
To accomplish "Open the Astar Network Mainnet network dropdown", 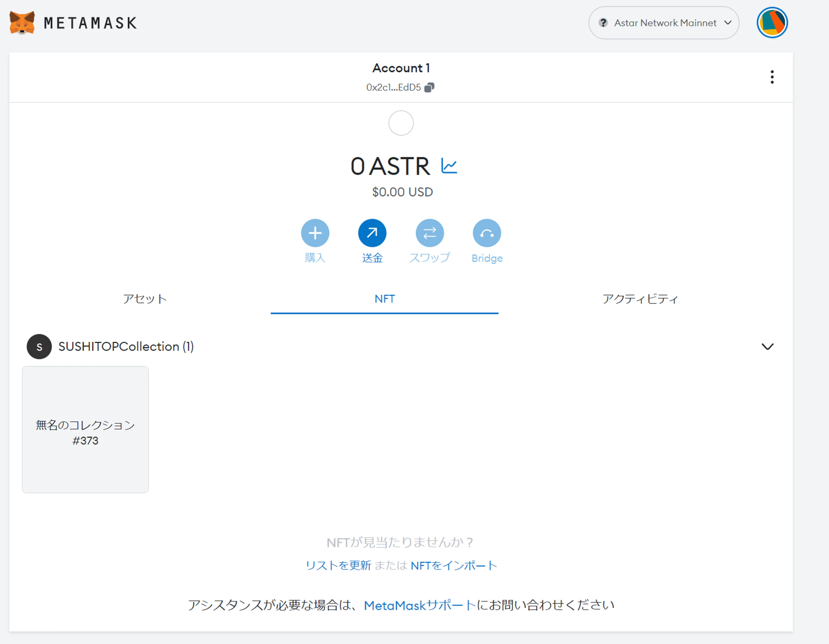I will [663, 23].
